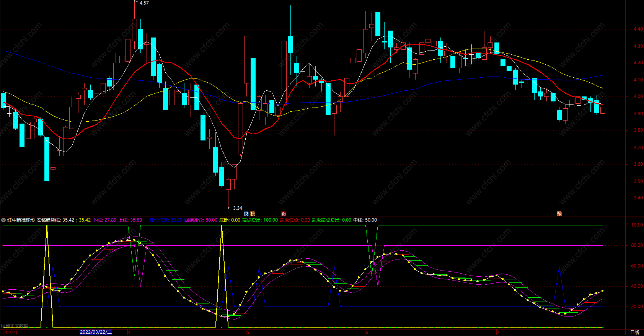The width and height of the screenshot is (644, 336).
Task: Click the month 6 marker on time axis
Action: pyautogui.click(x=367, y=333)
